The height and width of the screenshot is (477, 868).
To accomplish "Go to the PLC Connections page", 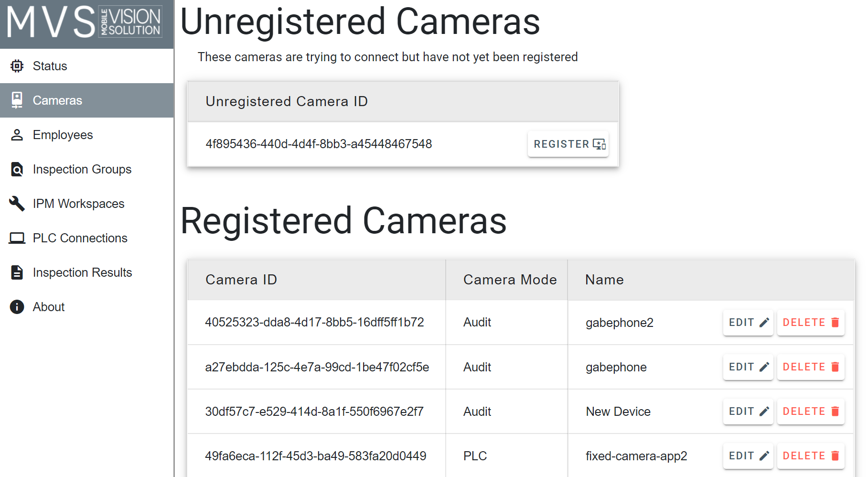I will (80, 238).
